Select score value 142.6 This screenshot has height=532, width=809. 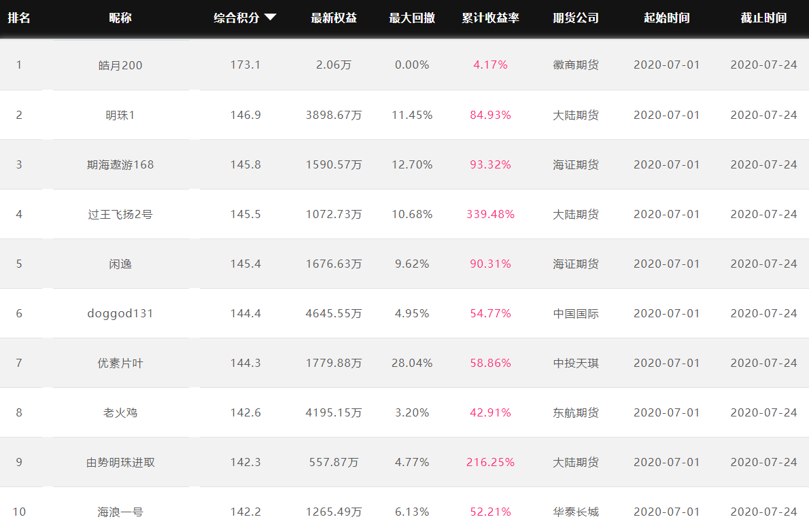245,412
